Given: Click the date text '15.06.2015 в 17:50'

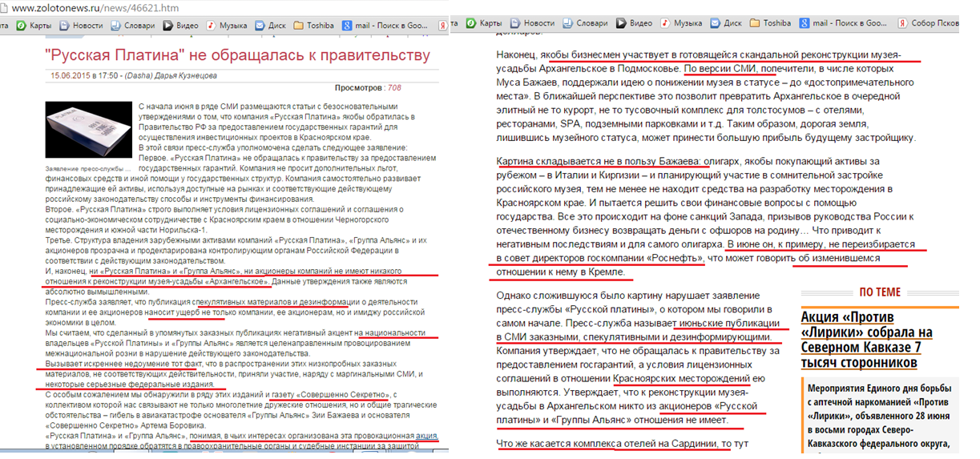Looking at the screenshot, I should point(85,74).
